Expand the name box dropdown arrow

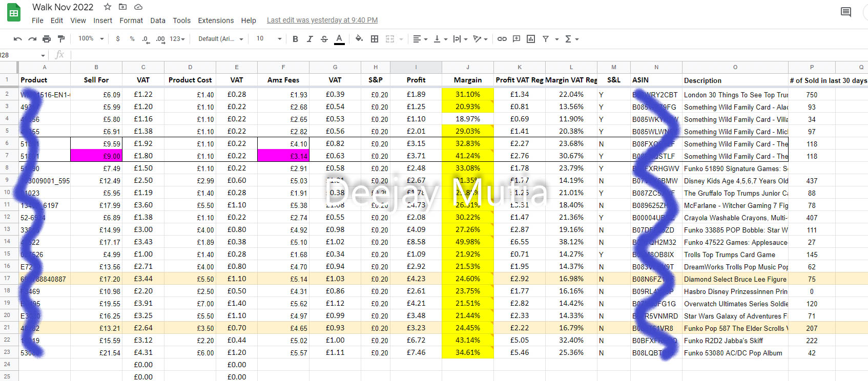click(43, 55)
